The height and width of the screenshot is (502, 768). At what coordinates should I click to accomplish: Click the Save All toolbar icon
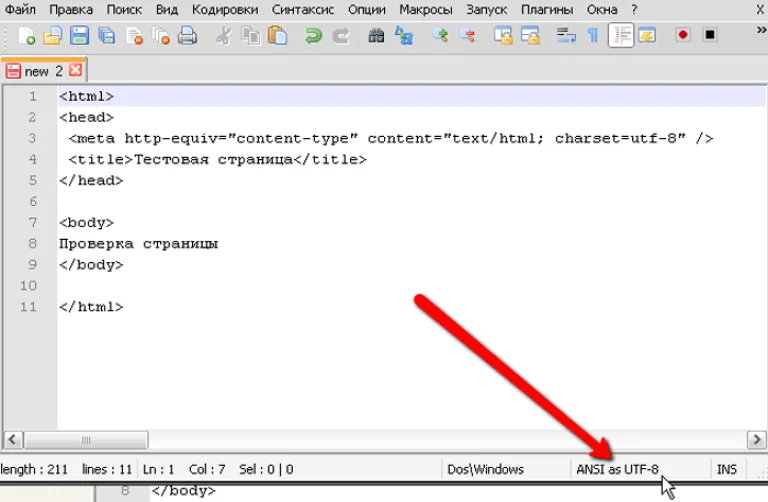[x=106, y=36]
